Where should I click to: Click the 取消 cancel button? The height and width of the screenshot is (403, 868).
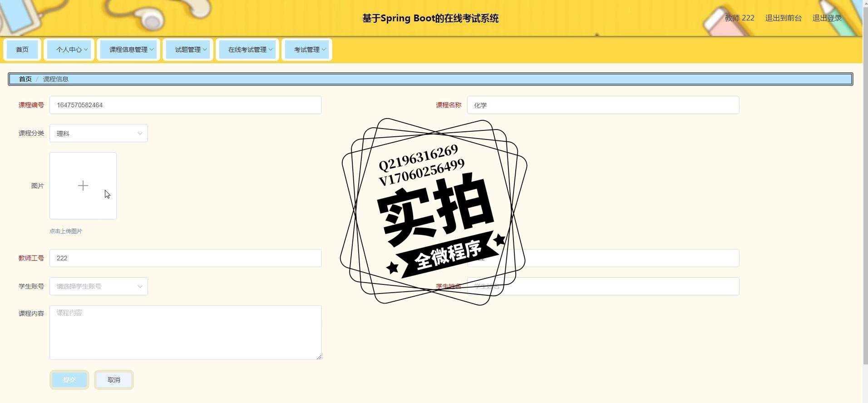pyautogui.click(x=114, y=380)
